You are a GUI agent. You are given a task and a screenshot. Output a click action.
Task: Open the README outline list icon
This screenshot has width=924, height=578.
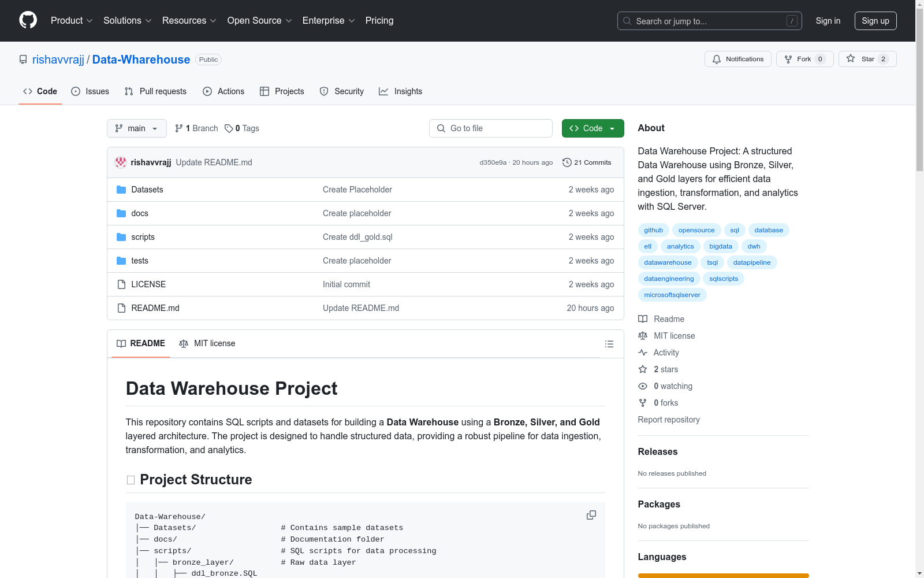click(609, 344)
